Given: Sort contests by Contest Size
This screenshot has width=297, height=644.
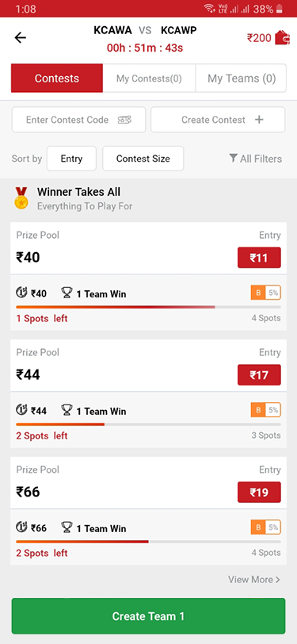Looking at the screenshot, I should [143, 159].
